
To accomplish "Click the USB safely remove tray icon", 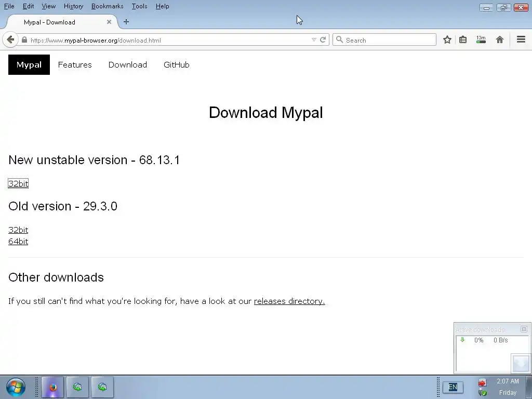I will coord(482,393).
